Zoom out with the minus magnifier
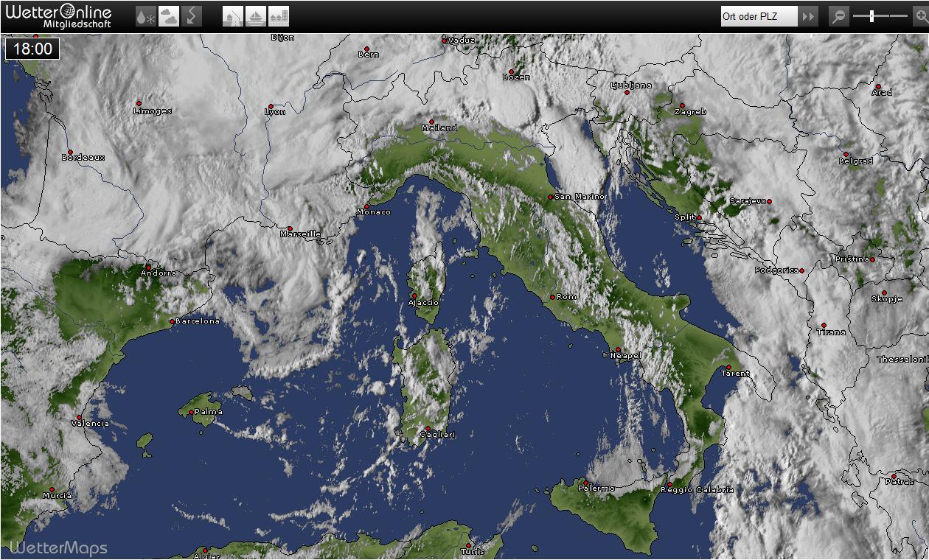The width and height of the screenshot is (929, 560). click(838, 16)
